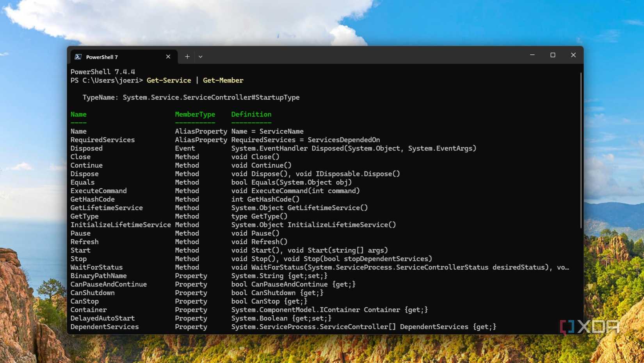The width and height of the screenshot is (644, 363).
Task: Maximize the terminal window
Action: coord(553,55)
